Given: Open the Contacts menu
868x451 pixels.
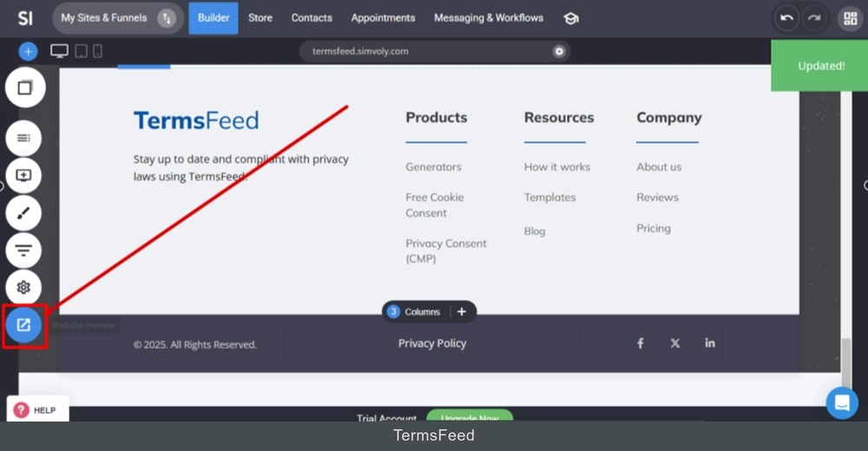Looking at the screenshot, I should click(312, 18).
